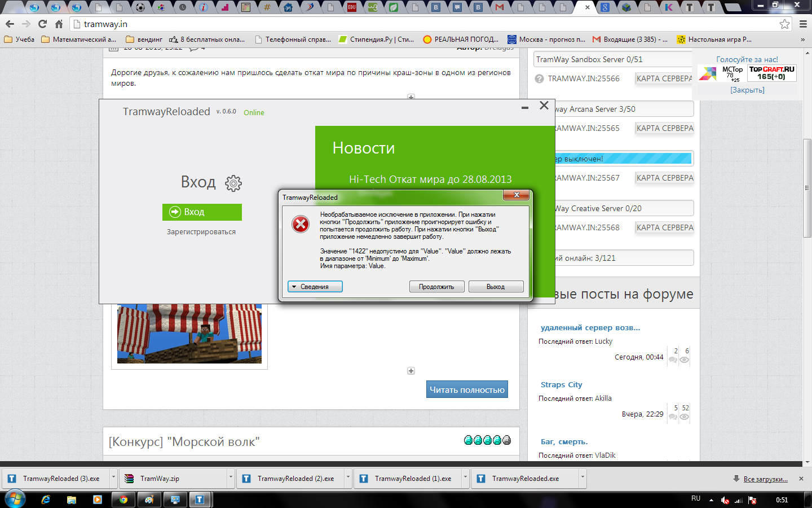
Task: Open the Windows Start menu
Action: coord(15,499)
